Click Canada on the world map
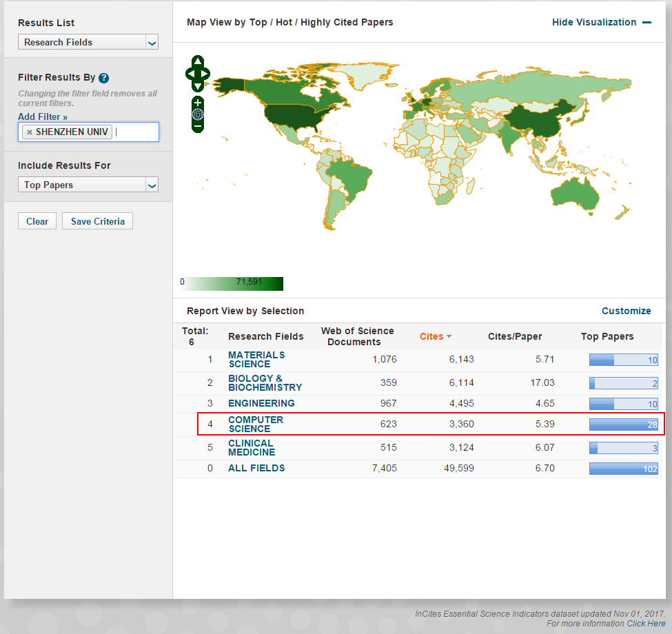The image size is (672, 634). click(x=283, y=92)
